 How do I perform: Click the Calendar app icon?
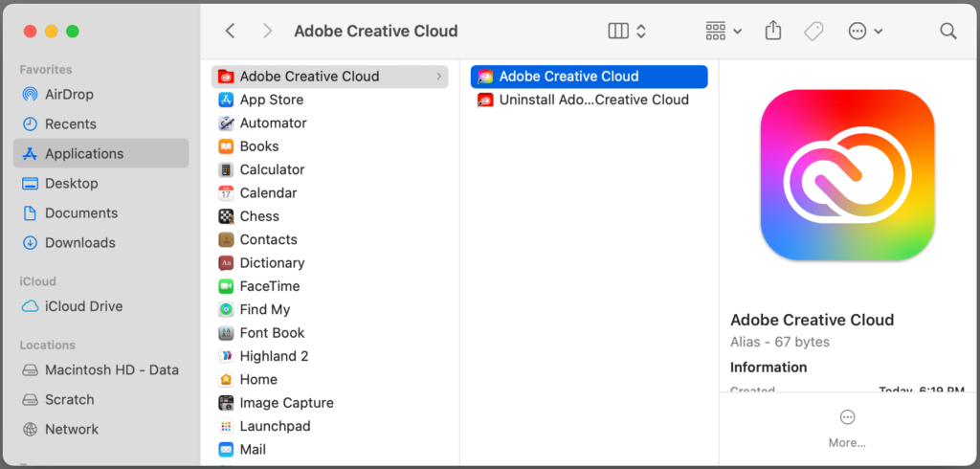point(226,192)
